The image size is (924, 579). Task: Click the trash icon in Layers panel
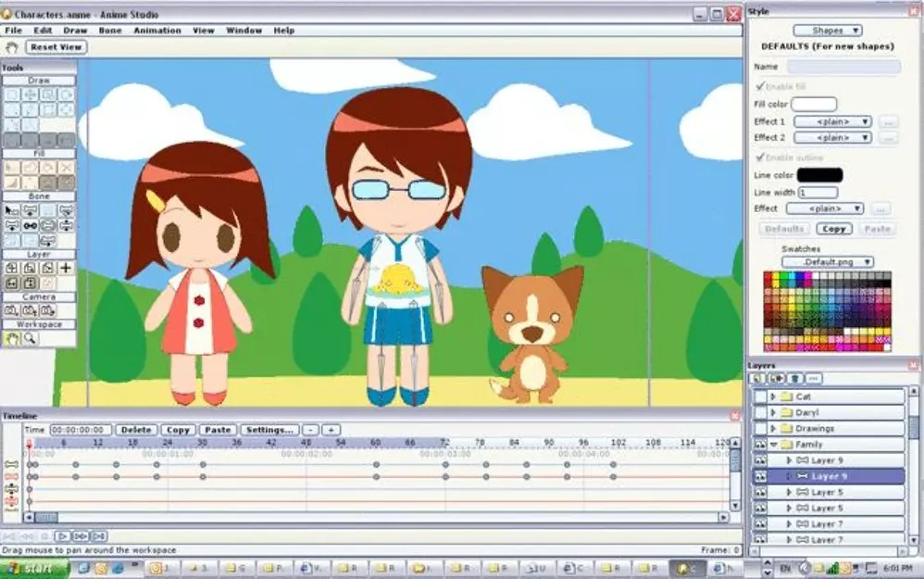pyautogui.click(x=794, y=379)
